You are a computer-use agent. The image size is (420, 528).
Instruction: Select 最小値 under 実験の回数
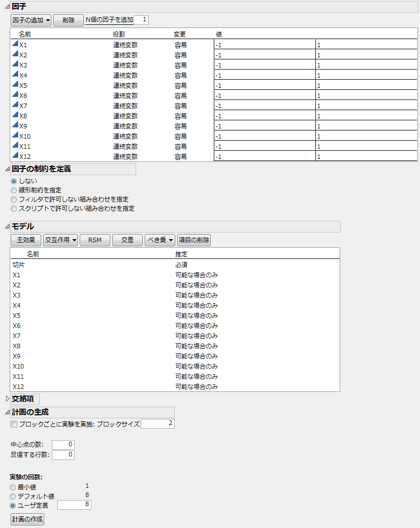(12, 487)
